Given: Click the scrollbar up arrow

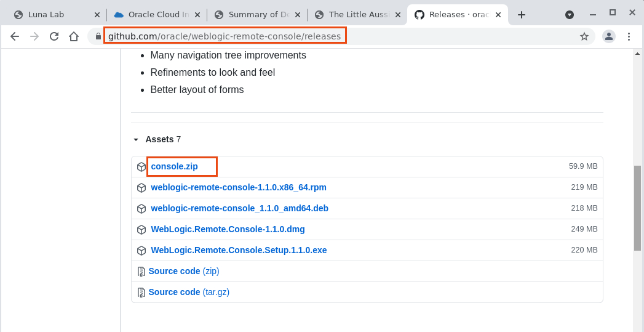Looking at the screenshot, I should 637,54.
